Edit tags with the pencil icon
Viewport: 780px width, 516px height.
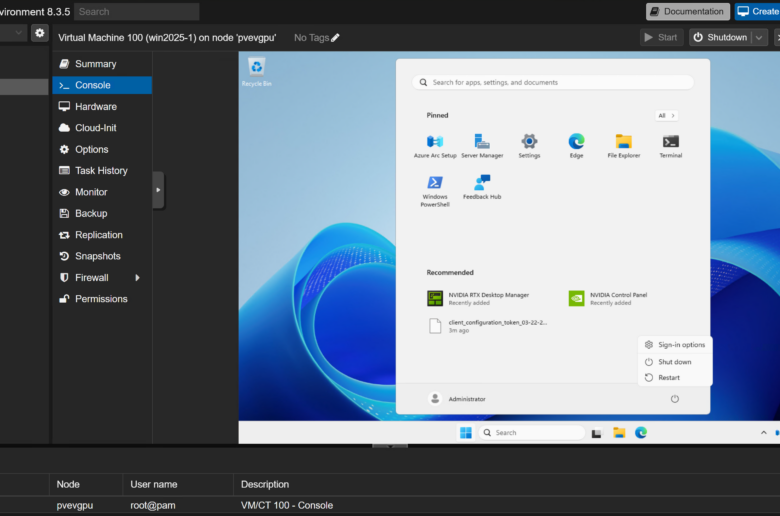[335, 38]
